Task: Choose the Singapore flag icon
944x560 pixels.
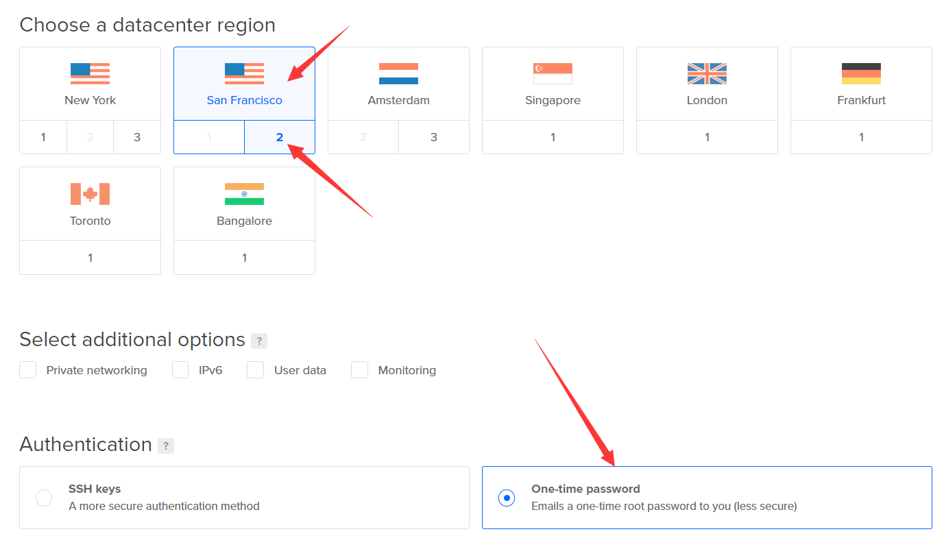Action: coord(553,73)
